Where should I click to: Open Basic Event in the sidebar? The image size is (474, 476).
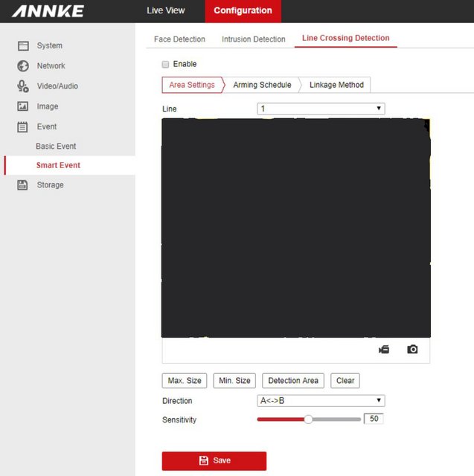click(x=56, y=147)
